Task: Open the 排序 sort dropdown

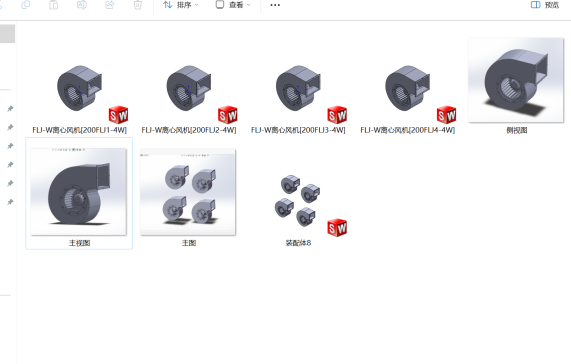Action: pos(181,5)
